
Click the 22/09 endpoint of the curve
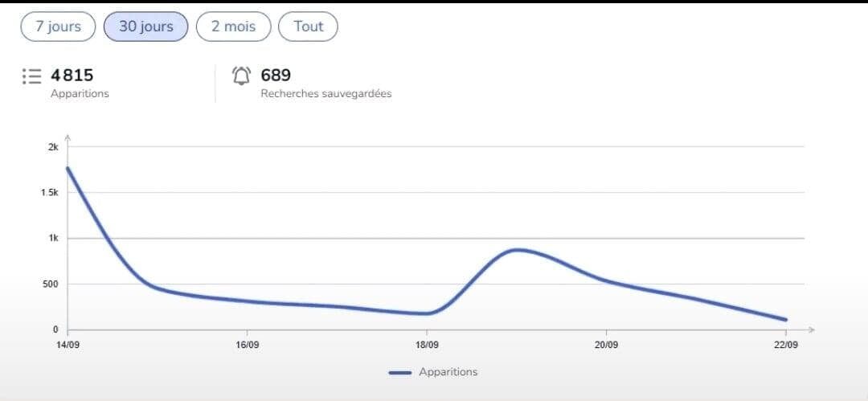[x=785, y=320]
